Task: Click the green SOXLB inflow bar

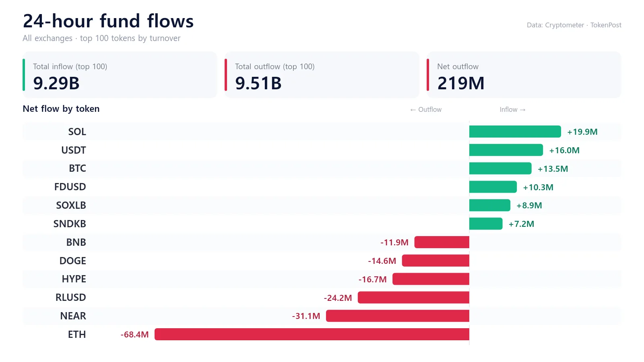Action: click(490, 205)
